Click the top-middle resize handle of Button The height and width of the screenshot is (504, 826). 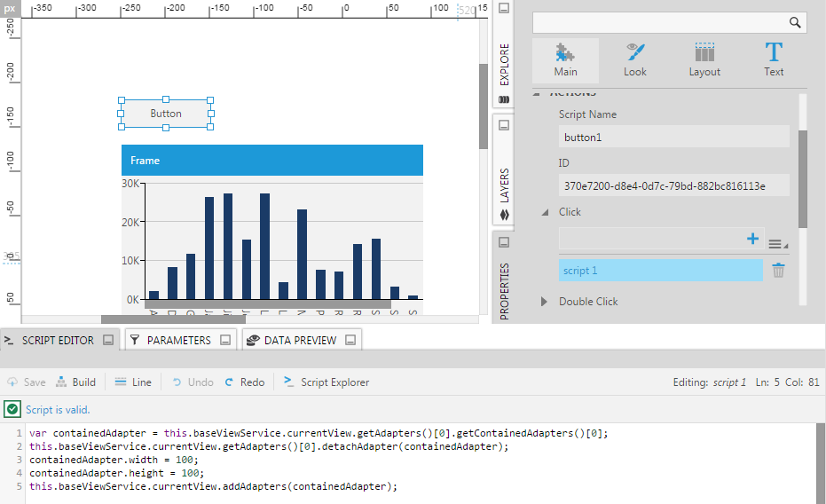coord(166,99)
